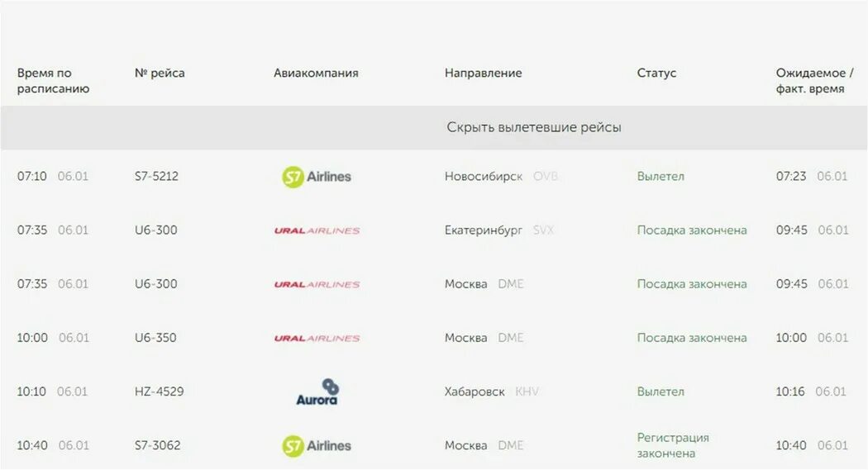Open flight number S7-5212
The width and height of the screenshot is (868, 470).
pos(156,177)
